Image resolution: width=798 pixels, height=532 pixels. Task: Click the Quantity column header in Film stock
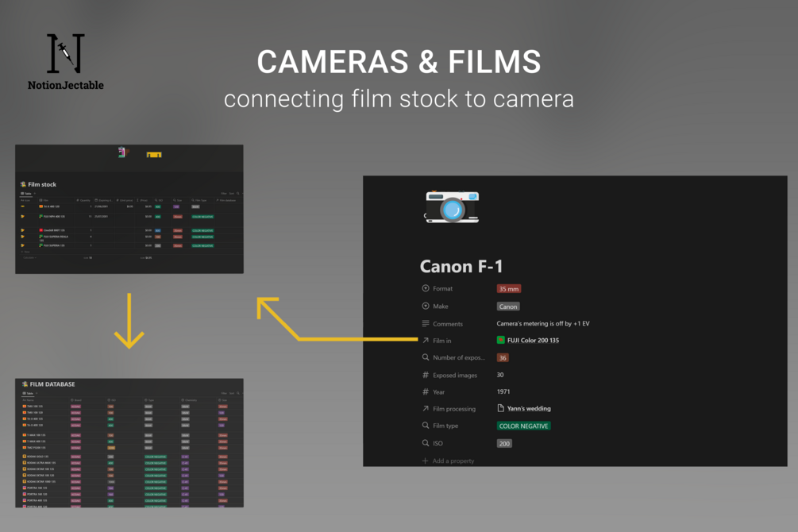84,200
